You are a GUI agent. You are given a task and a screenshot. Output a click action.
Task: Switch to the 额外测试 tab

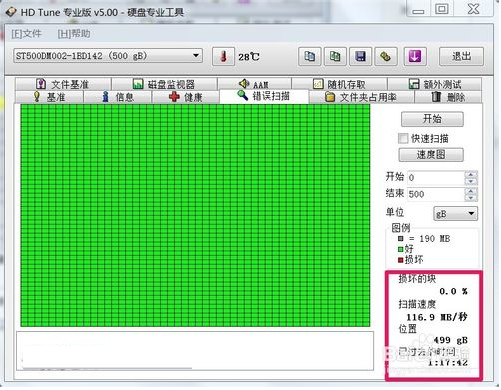(435, 84)
